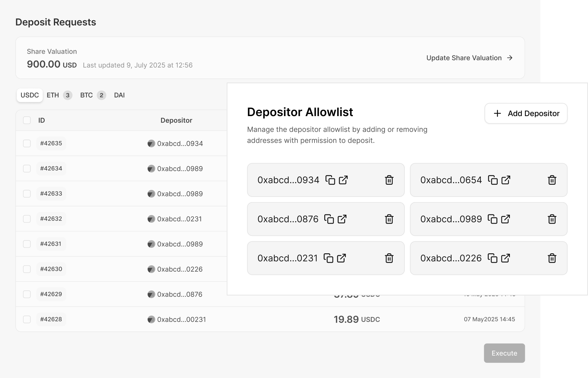Select the DAI tab
Image resolution: width=588 pixels, height=378 pixels.
[119, 95]
